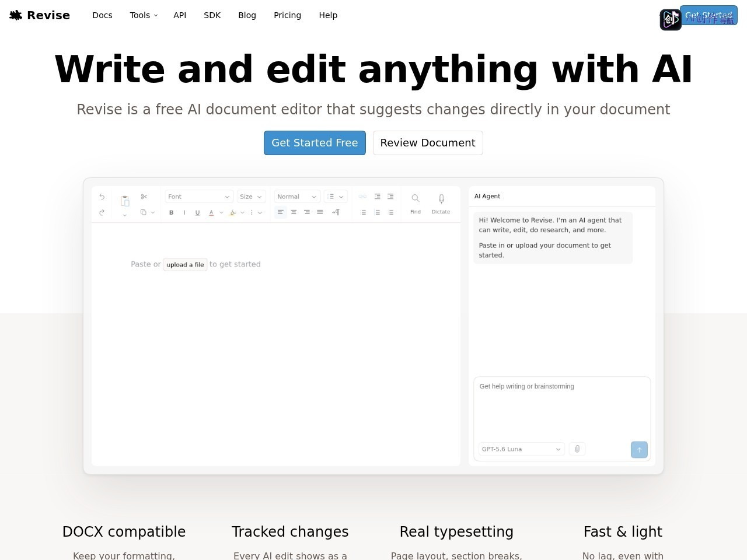Click the 'Fast & light' heading
This screenshot has height=560, width=747.
coord(623,532)
